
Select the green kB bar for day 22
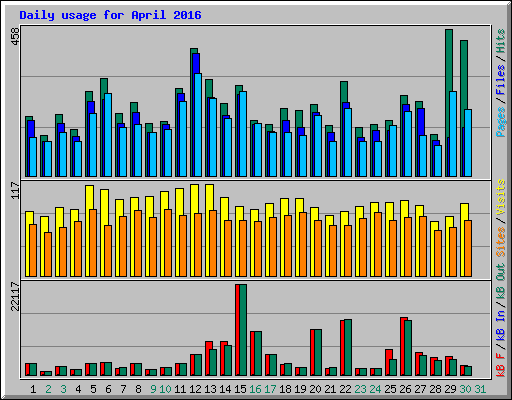click(348, 348)
